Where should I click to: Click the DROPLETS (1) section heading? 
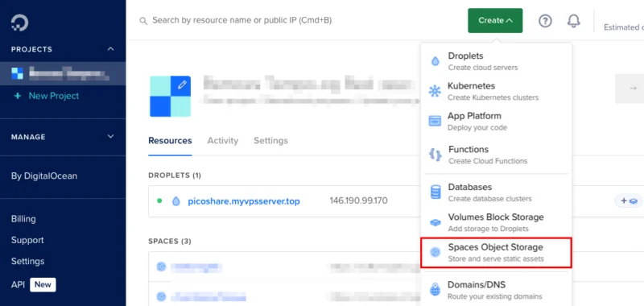(x=175, y=176)
